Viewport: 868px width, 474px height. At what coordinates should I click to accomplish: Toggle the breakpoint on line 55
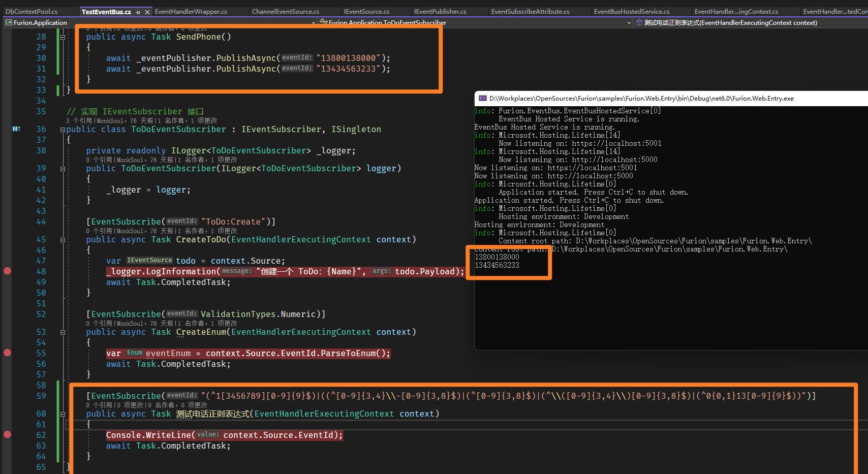point(7,353)
